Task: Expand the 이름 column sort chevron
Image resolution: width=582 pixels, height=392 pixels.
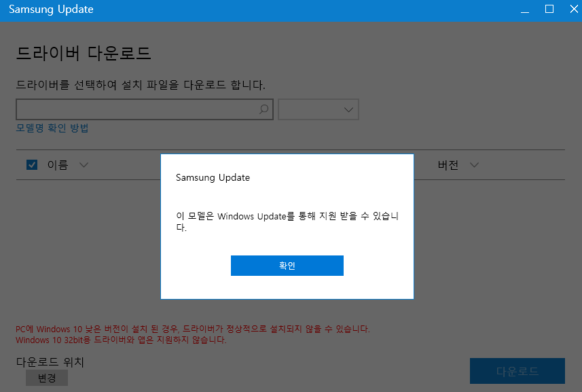Action: (84, 165)
